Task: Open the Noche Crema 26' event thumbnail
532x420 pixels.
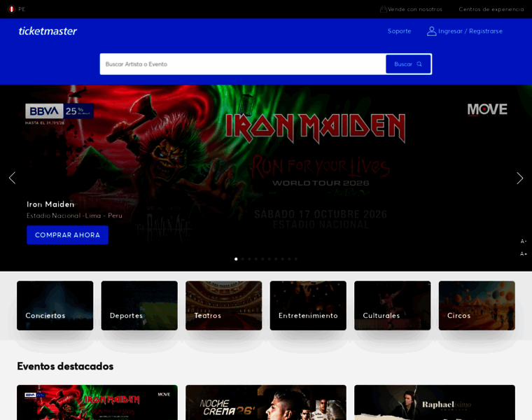Action: [266, 402]
